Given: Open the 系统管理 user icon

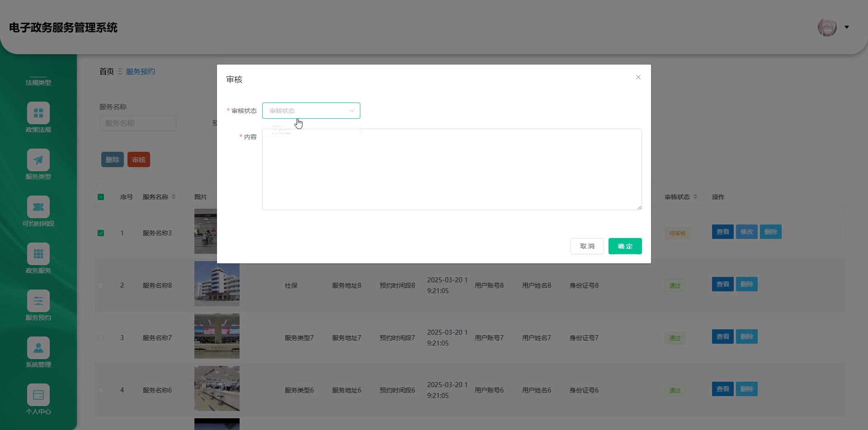Looking at the screenshot, I should (38, 348).
